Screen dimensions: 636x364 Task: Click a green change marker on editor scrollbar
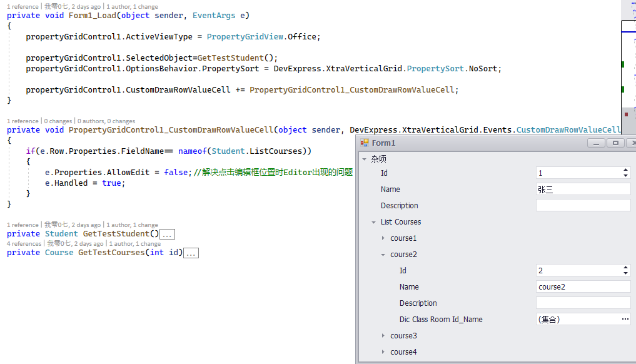[622, 64]
